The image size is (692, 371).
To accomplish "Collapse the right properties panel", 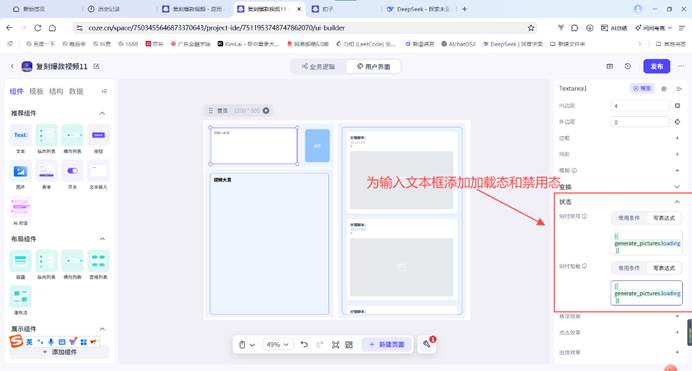I will coord(679,89).
